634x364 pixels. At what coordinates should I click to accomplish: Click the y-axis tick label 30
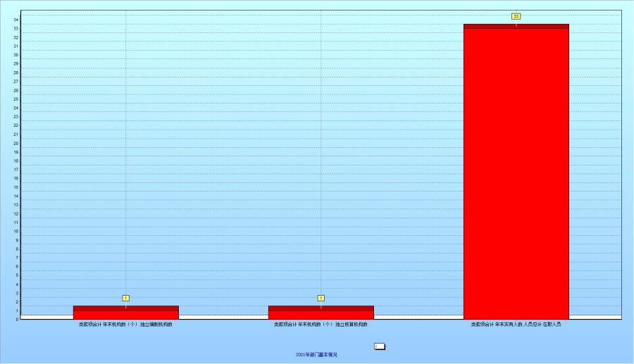(15, 55)
